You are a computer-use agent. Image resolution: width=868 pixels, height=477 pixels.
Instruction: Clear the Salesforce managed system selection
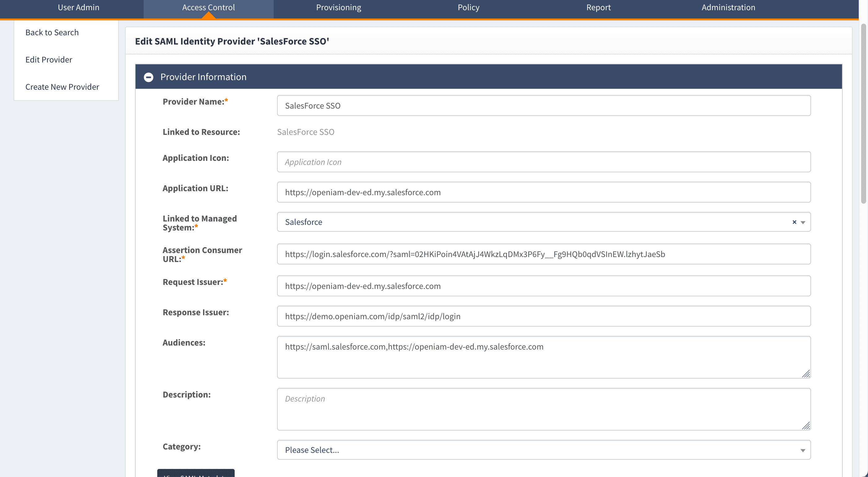tap(794, 222)
